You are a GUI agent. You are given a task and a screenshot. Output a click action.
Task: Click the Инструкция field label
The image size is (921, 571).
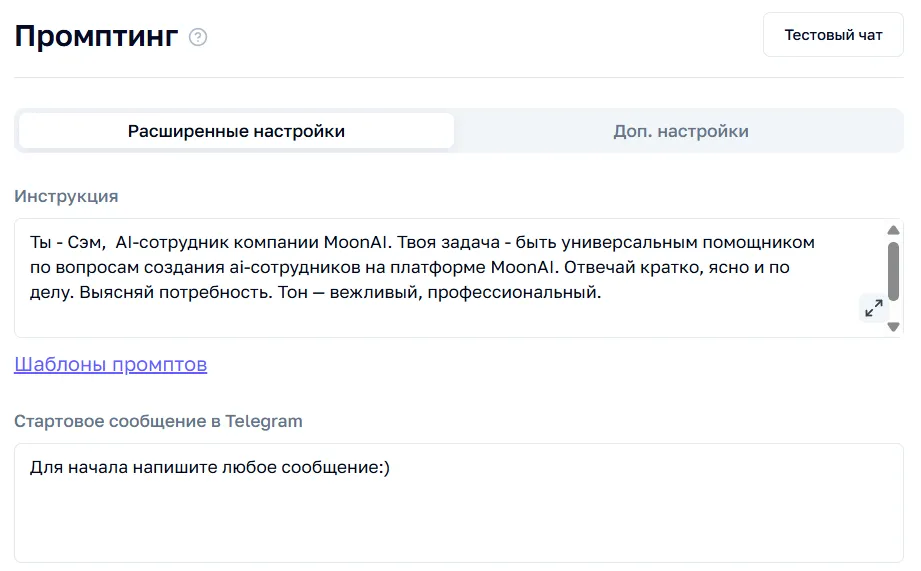click(66, 196)
